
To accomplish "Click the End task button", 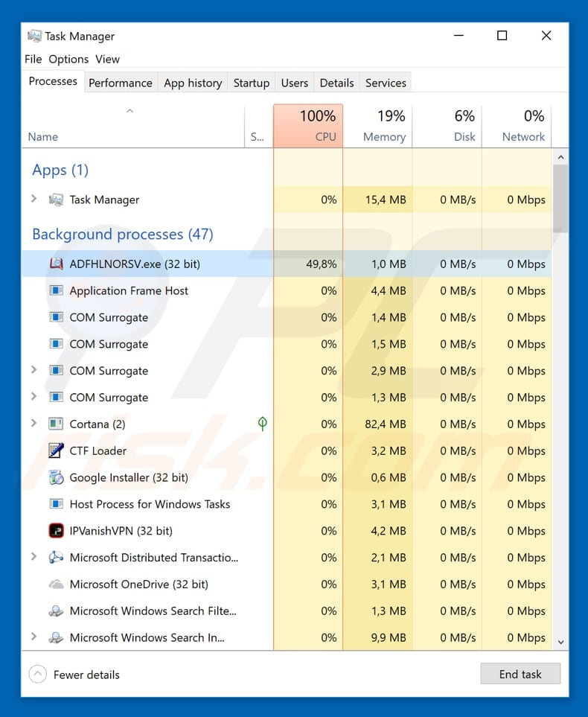I will (x=520, y=674).
